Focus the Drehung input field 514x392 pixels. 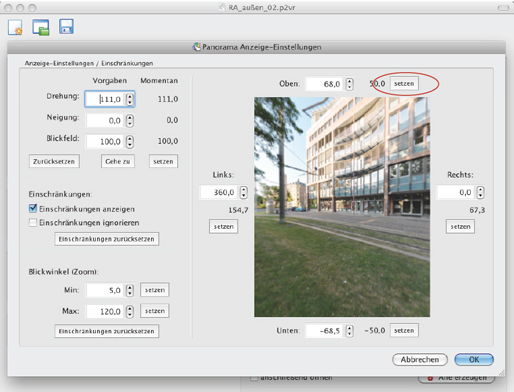pos(106,99)
